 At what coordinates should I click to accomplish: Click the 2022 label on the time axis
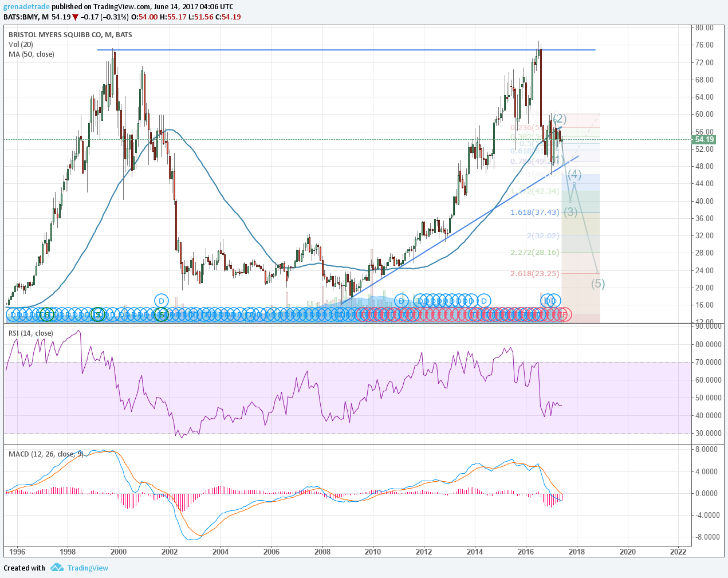pos(678,552)
